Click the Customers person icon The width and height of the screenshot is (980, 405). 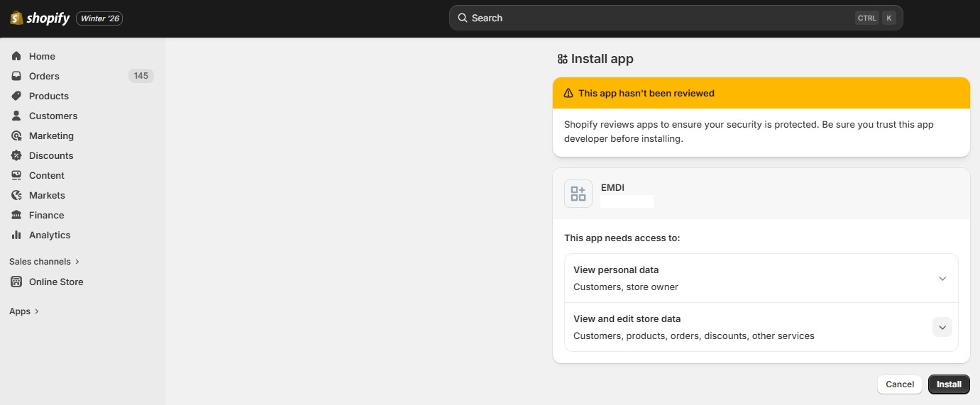(16, 116)
